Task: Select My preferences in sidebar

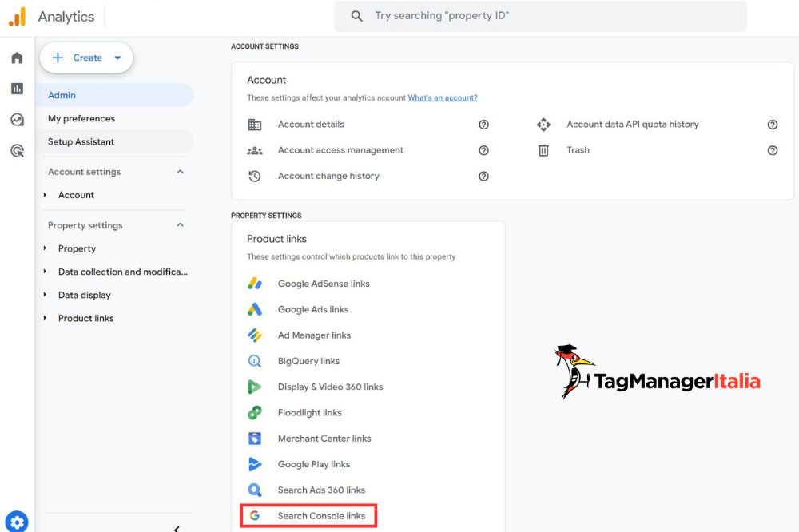Action: pos(81,118)
